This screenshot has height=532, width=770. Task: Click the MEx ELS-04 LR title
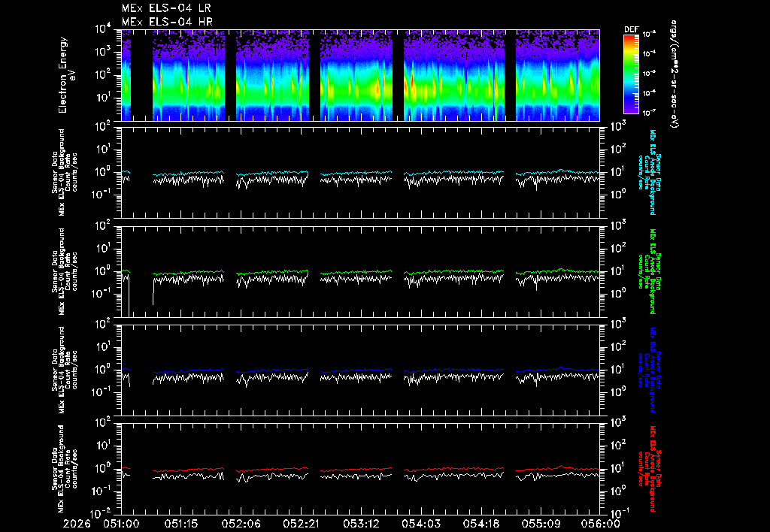coord(166,8)
